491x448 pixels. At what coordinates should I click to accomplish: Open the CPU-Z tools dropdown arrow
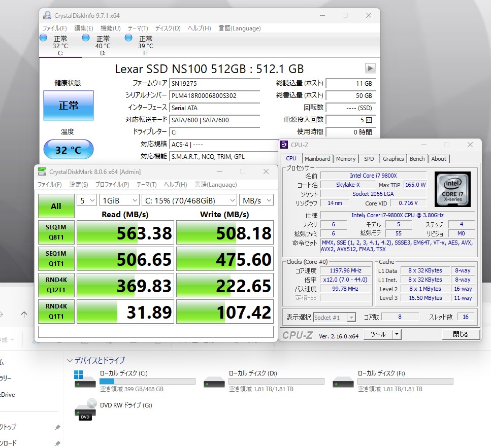click(397, 334)
